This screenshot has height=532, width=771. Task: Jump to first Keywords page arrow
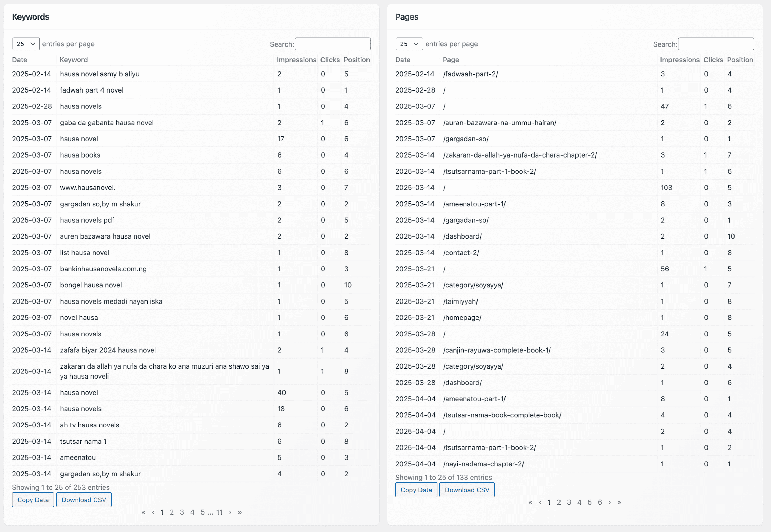[143, 512]
